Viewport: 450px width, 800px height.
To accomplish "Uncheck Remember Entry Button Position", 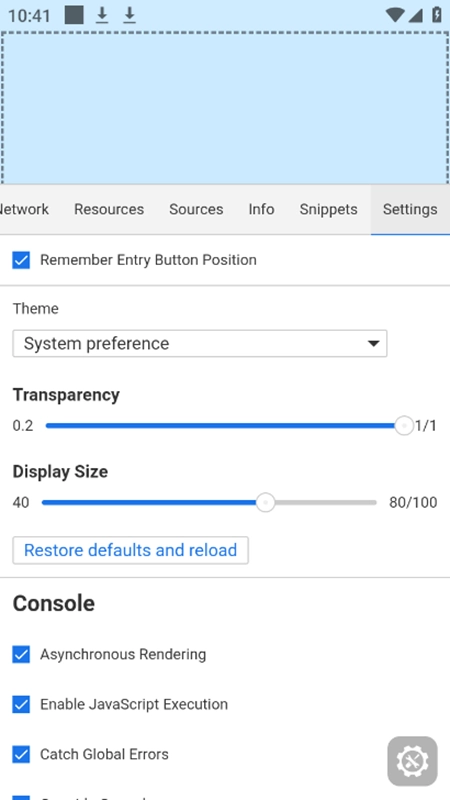I will pos(21,260).
